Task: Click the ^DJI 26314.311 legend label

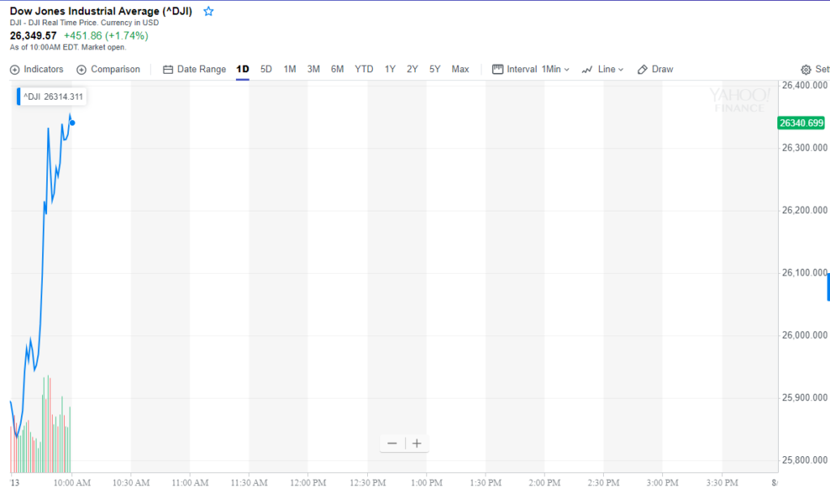Action: 52,97
